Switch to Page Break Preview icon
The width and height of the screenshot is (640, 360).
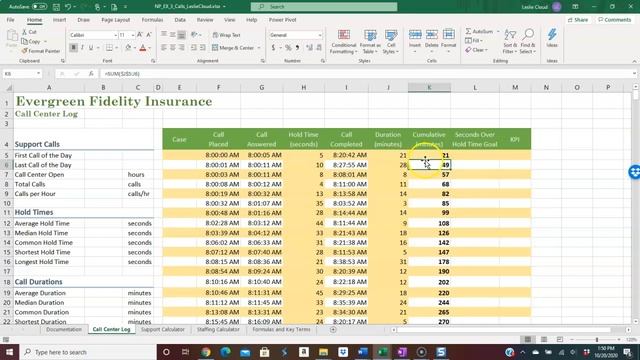point(560,340)
